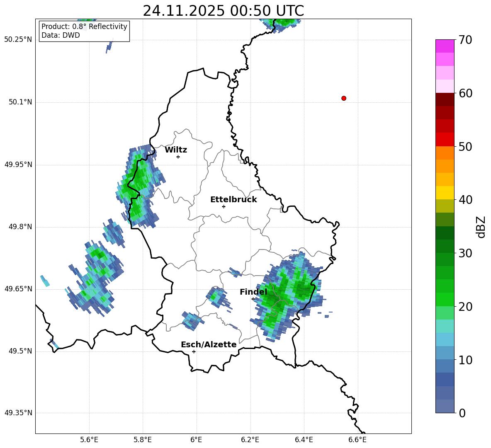Image resolution: width=491 pixels, height=448 pixels.
Task: Click the 6.6°E longitude label
Action: pos(357,440)
